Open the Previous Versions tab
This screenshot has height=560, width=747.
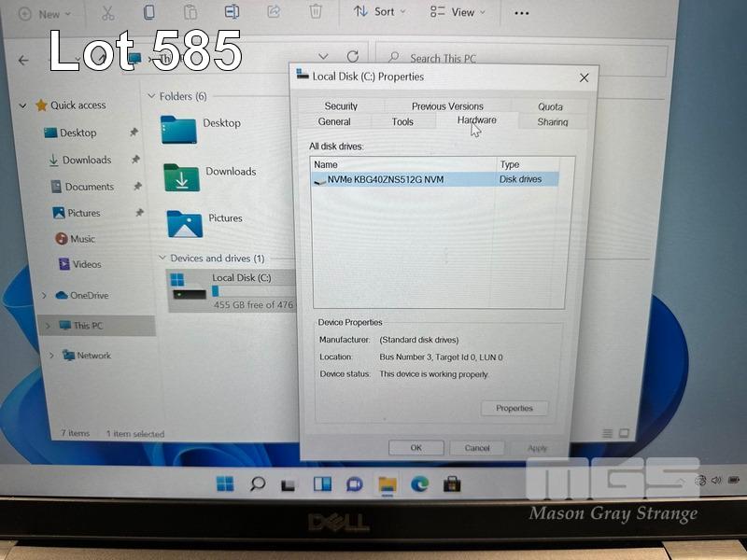coord(447,106)
